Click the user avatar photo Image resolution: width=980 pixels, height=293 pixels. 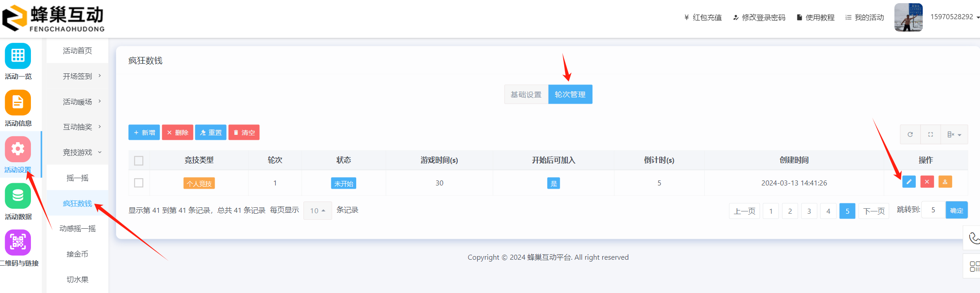point(908,17)
